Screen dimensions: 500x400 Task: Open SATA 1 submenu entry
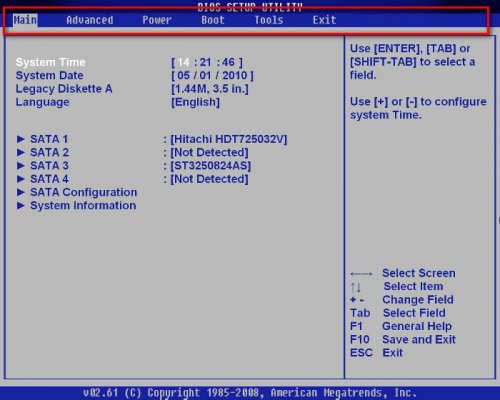click(49, 139)
